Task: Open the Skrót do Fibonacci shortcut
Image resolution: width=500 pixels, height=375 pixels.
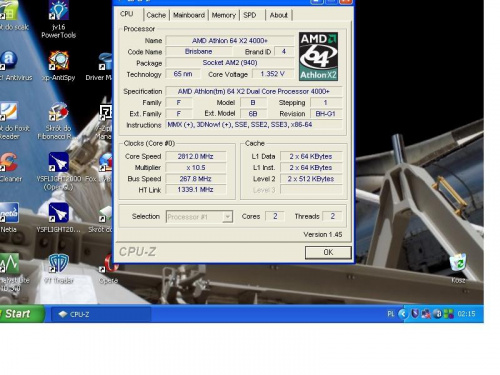Action: pos(59,111)
